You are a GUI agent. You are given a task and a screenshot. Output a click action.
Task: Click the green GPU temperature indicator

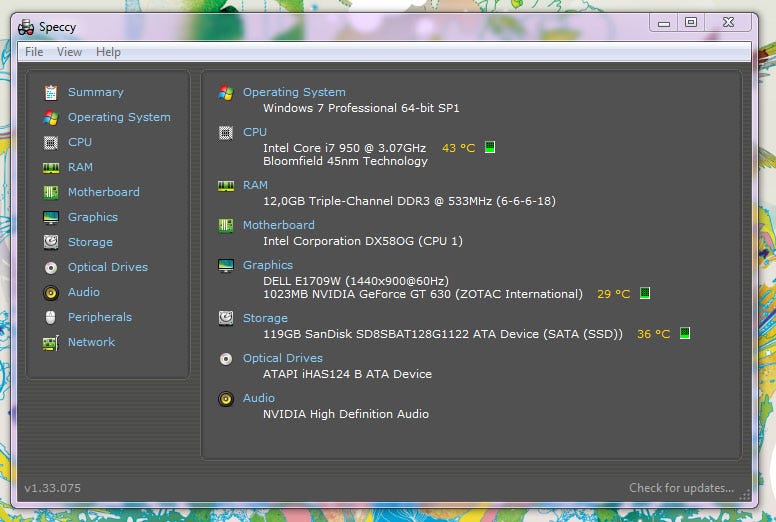tap(645, 294)
